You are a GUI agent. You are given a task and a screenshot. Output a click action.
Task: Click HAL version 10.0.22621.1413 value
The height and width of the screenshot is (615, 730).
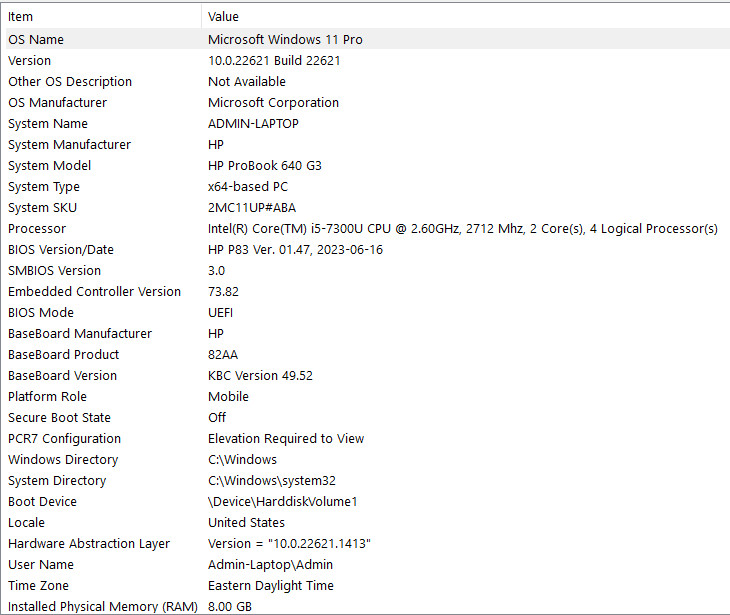point(289,543)
